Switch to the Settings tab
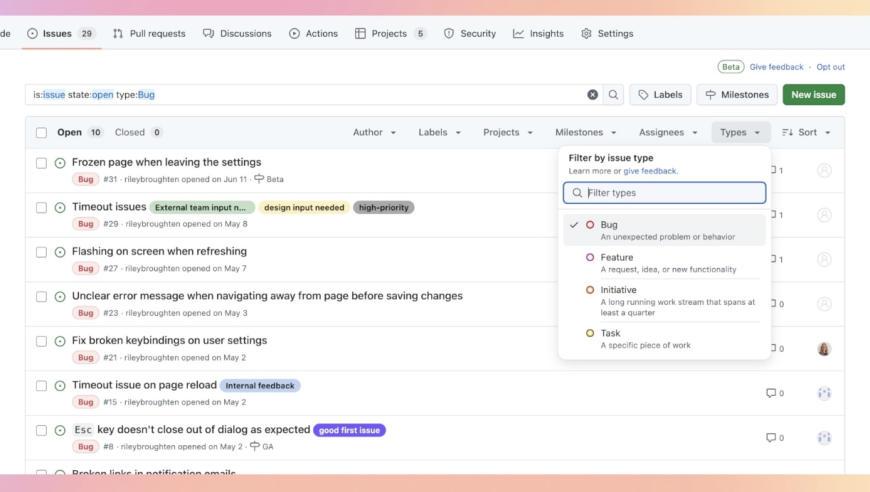This screenshot has width=870, height=492. (607, 34)
